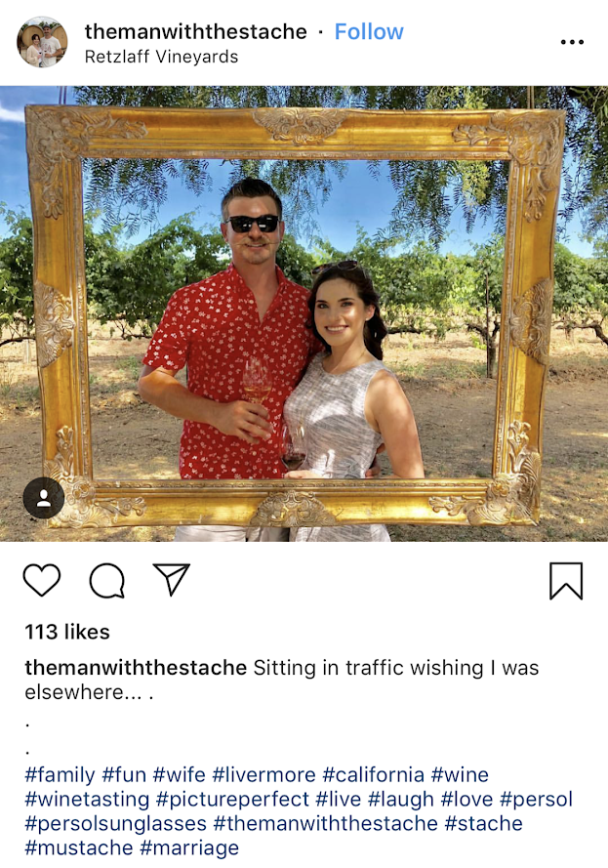Open the #winetasting hashtag

tap(87, 799)
